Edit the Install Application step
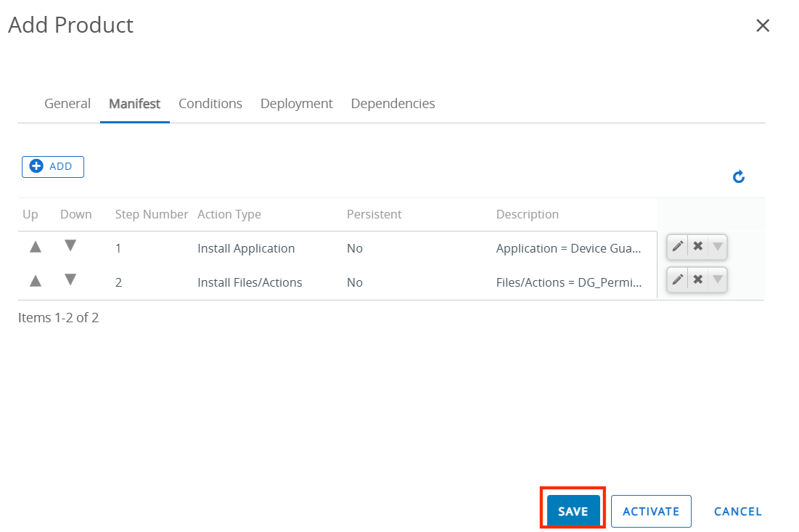799x532 pixels. 677,247
